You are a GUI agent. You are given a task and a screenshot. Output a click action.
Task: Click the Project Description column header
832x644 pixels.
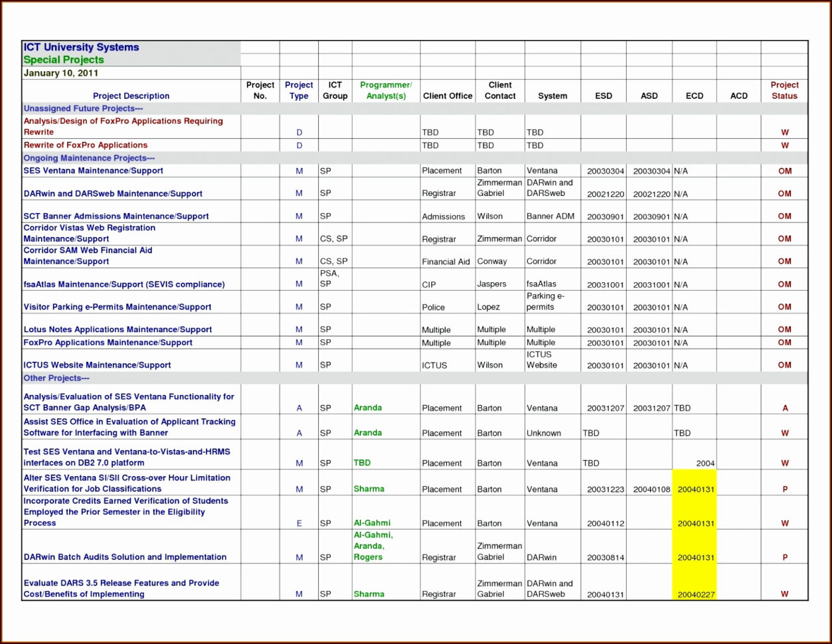coord(130,96)
